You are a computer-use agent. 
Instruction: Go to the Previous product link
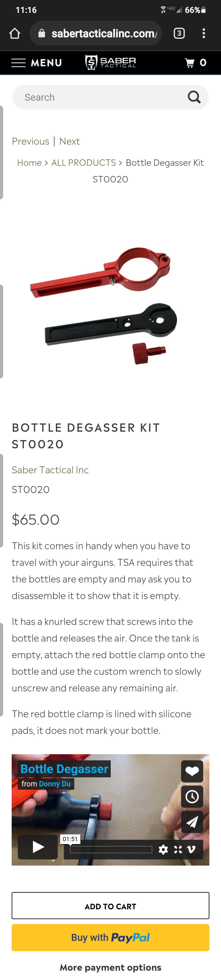pos(30,142)
